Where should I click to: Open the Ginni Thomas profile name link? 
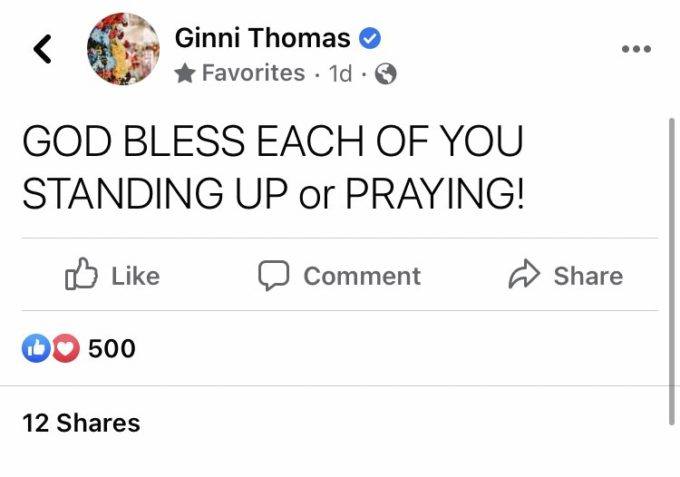click(262, 38)
